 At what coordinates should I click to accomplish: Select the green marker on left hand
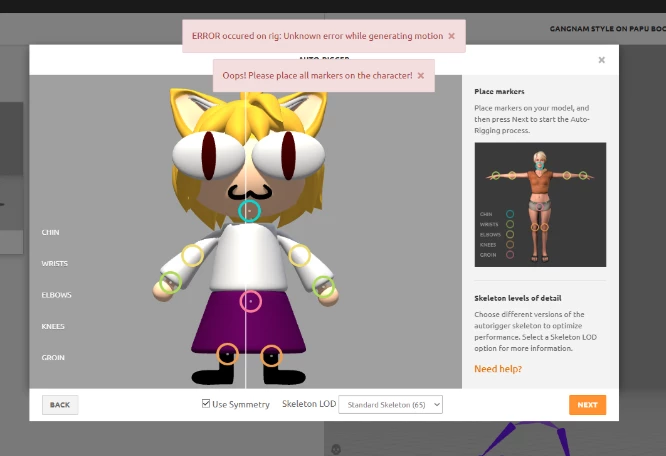170,283
